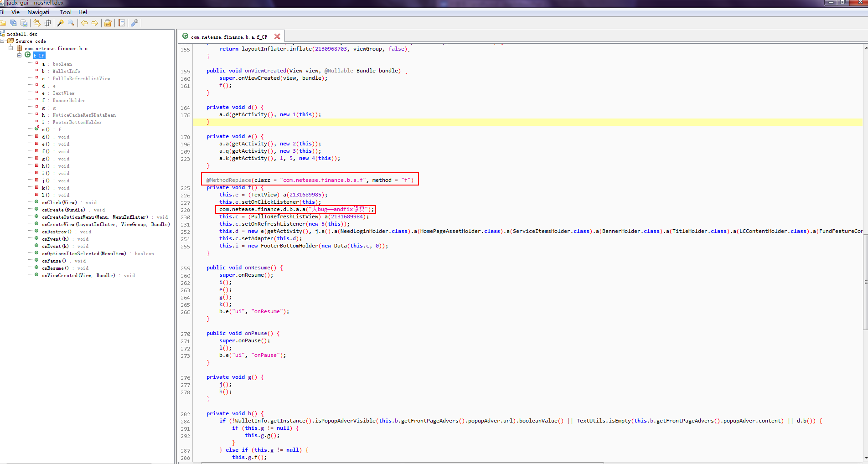The image size is (868, 464).
Task: Select field 'h : NoticeCacheRes$DataBean'
Action: (x=79, y=115)
